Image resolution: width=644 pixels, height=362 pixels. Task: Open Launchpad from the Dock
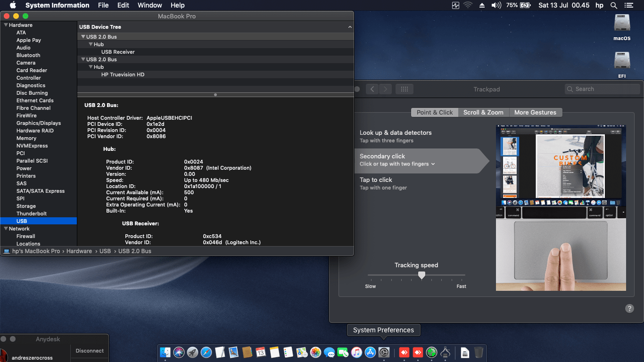(192, 352)
